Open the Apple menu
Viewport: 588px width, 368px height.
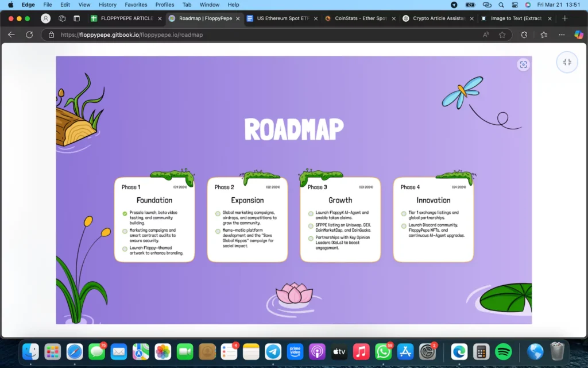10,5
